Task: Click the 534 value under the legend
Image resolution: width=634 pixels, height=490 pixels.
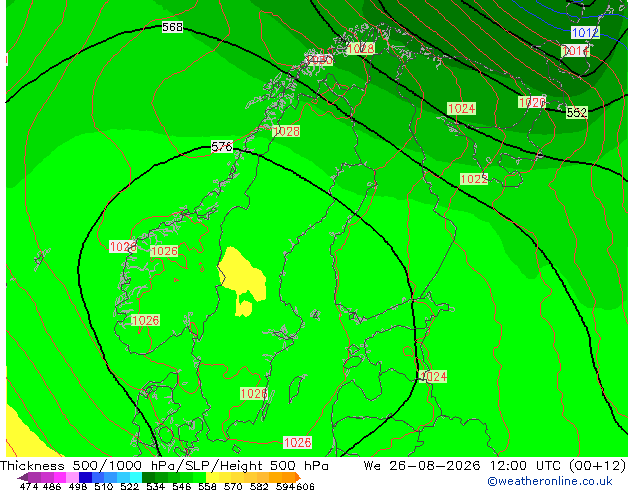Action: [156, 486]
